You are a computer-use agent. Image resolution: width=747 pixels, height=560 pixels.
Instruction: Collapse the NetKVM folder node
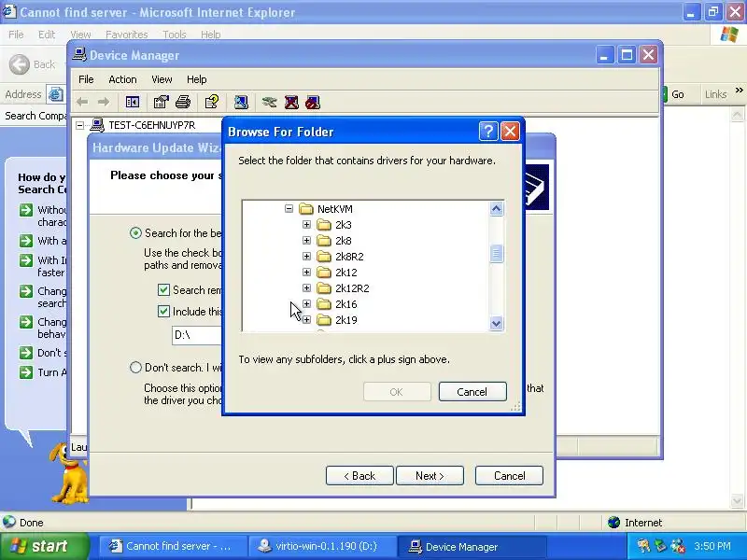289,208
